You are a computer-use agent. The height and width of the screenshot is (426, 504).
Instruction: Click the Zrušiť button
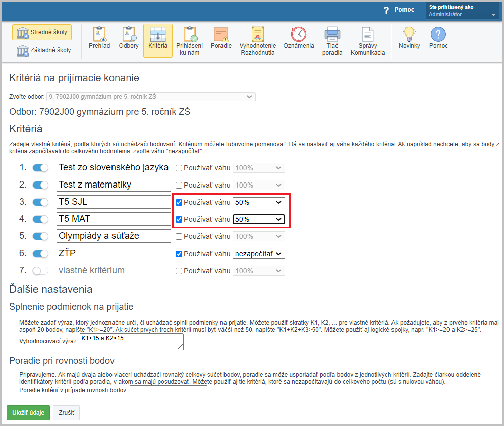66,413
